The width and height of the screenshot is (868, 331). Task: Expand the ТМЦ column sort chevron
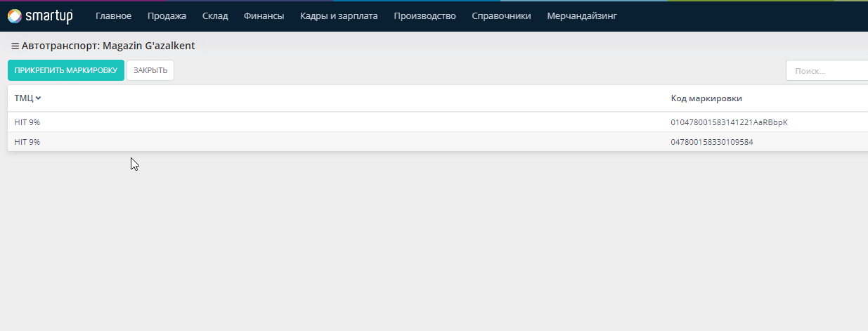click(x=39, y=98)
